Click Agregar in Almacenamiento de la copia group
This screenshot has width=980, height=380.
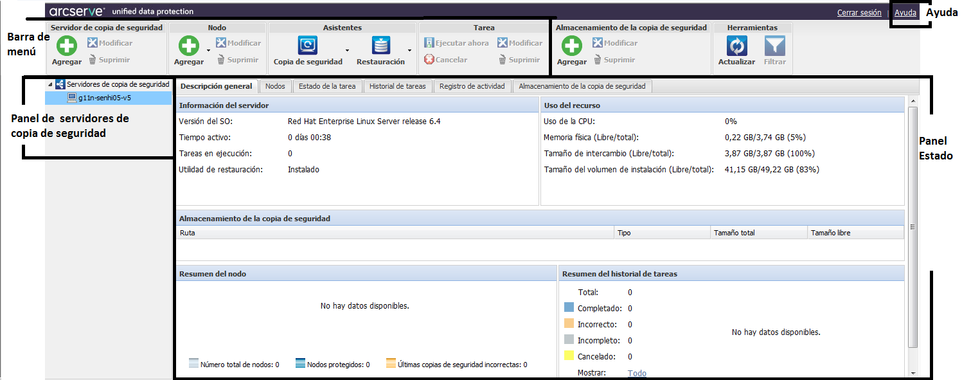click(x=571, y=46)
